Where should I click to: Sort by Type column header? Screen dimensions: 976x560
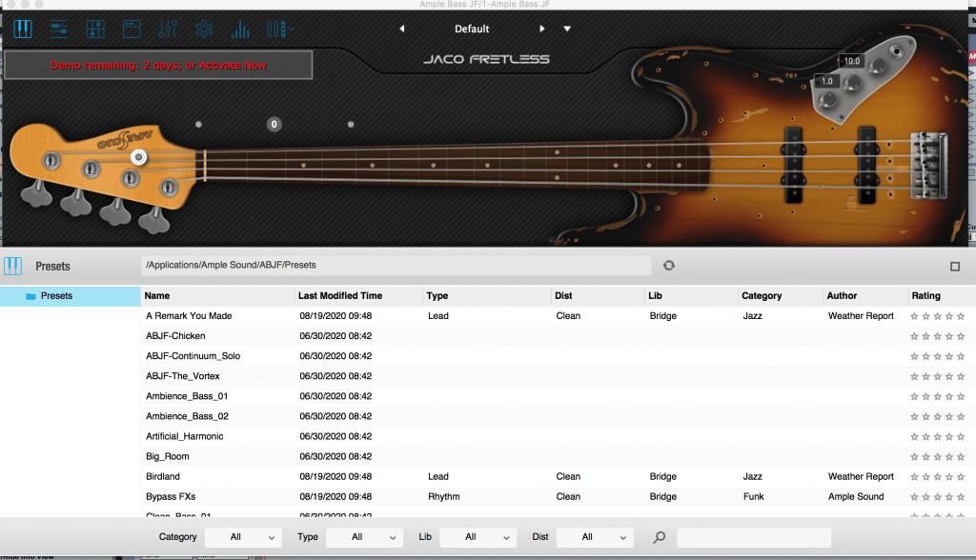pos(437,295)
